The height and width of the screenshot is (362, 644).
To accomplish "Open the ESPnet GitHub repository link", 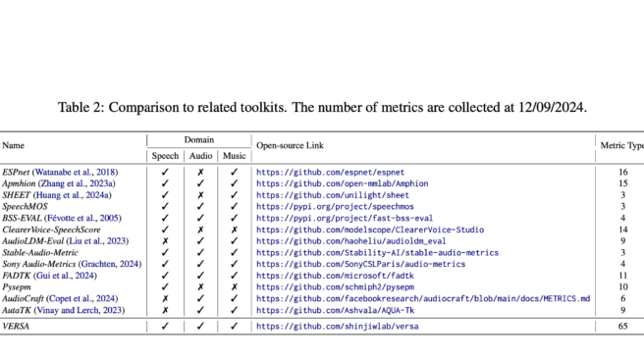I will click(x=330, y=173).
